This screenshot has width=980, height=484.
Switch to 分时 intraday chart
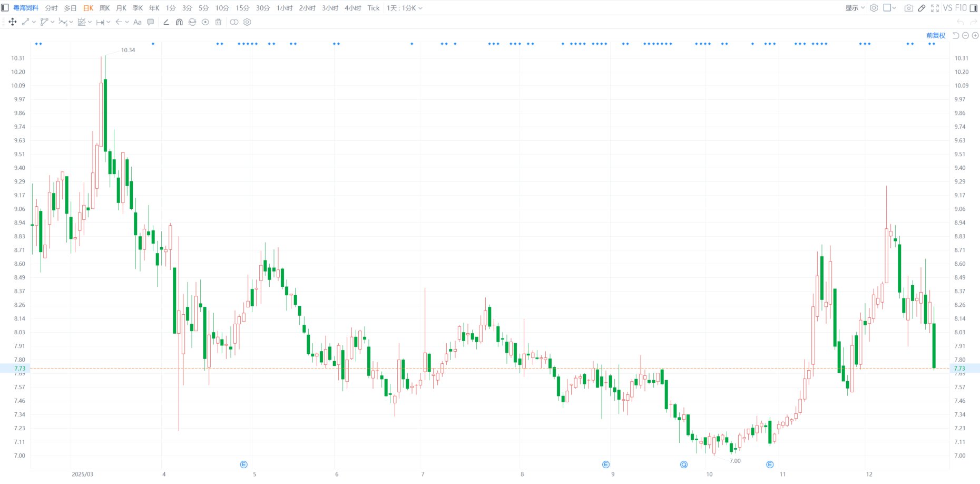[x=51, y=8]
